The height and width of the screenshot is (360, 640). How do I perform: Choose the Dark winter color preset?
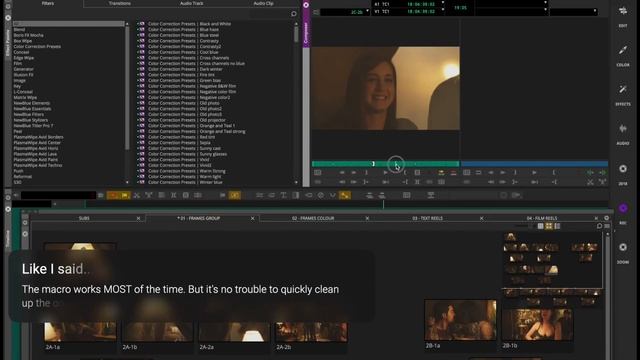(185, 69)
